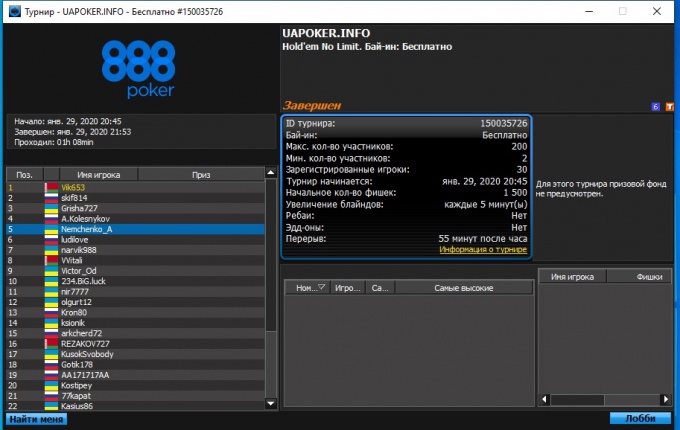680x430 pixels.
Task: Select player Gotik178 row
Action: 136,365
